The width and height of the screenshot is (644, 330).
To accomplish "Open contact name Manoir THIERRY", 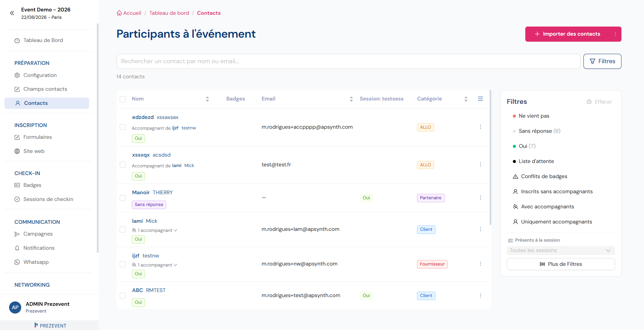I will [x=152, y=193].
